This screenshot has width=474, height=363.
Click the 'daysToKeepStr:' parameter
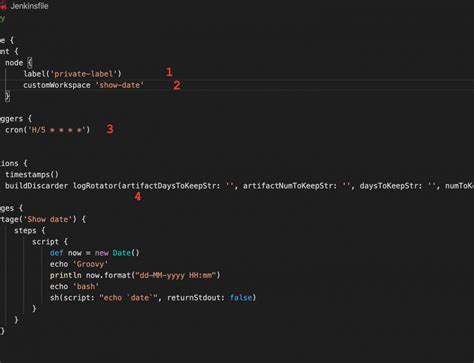[x=391, y=186]
